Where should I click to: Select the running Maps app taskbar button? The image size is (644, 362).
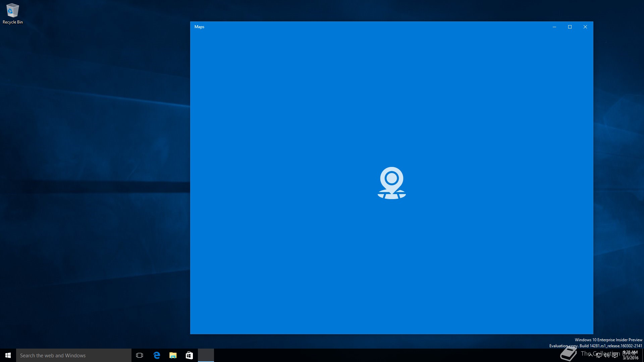point(206,355)
